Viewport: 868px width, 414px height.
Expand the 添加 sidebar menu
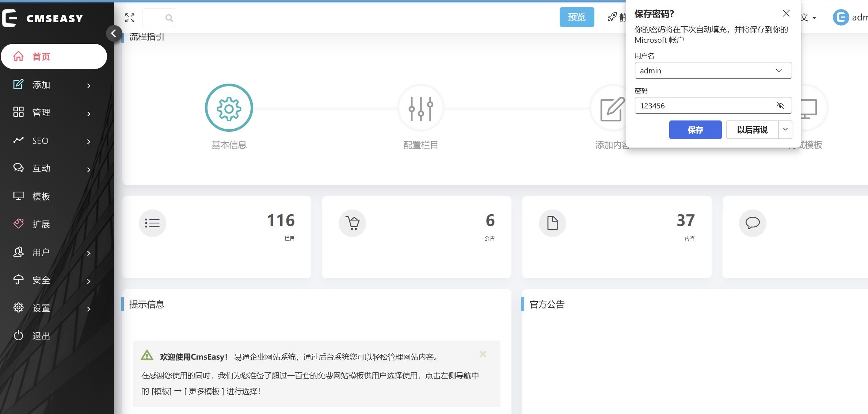click(52, 85)
